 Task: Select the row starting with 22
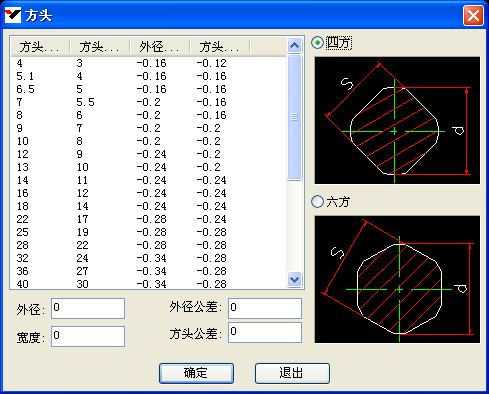(148, 219)
